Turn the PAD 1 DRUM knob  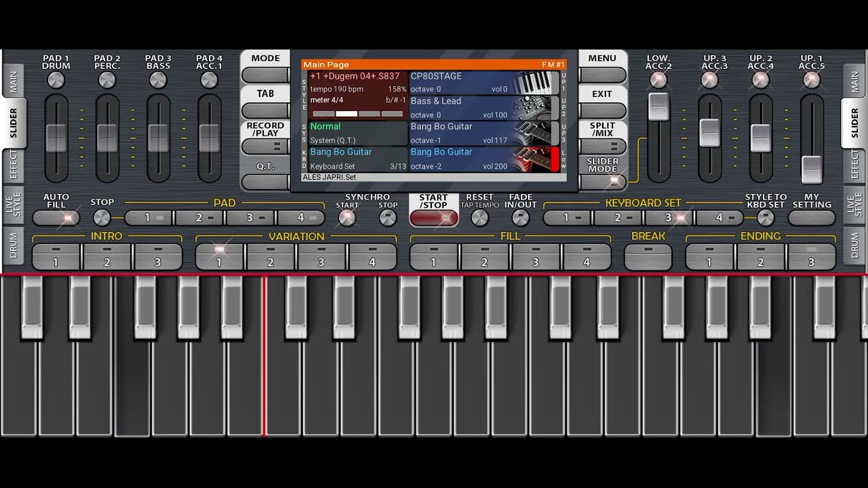pos(56,80)
